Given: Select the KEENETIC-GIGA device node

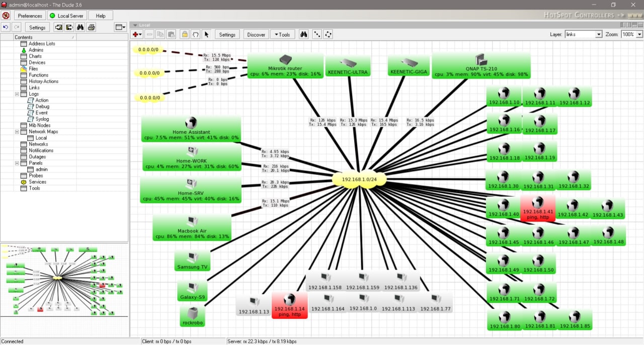Looking at the screenshot, I should (x=409, y=66).
